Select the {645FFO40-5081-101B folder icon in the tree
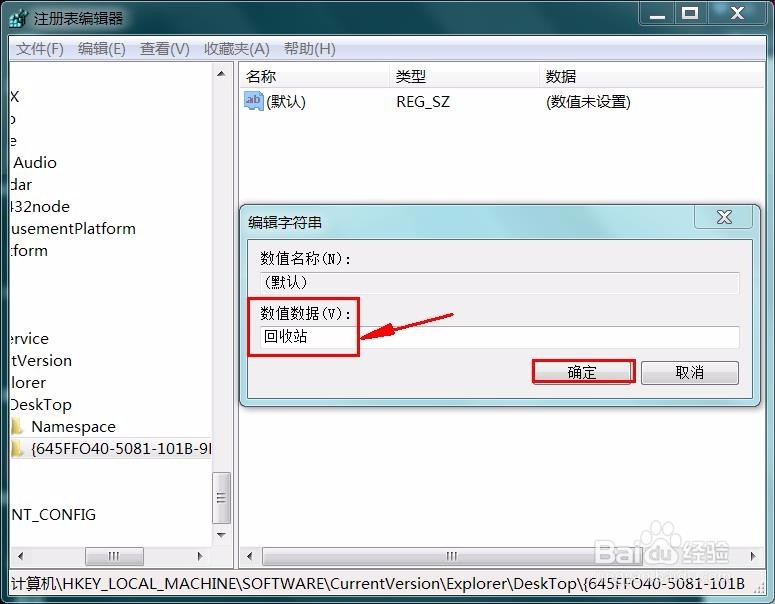775x604 pixels. (x=17, y=448)
